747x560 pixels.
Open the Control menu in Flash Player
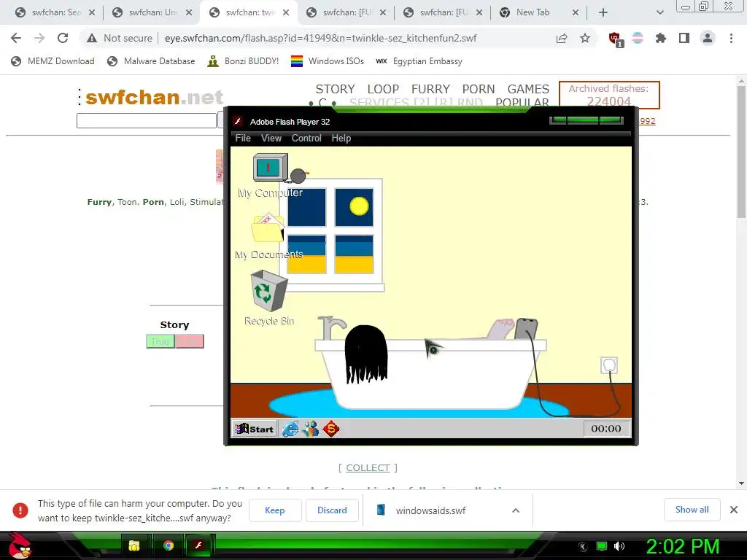tap(306, 138)
